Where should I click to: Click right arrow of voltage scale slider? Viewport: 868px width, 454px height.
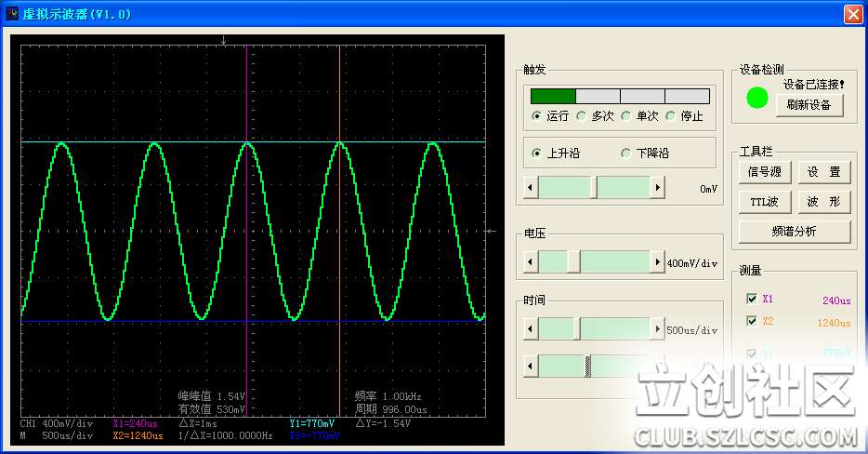point(658,261)
